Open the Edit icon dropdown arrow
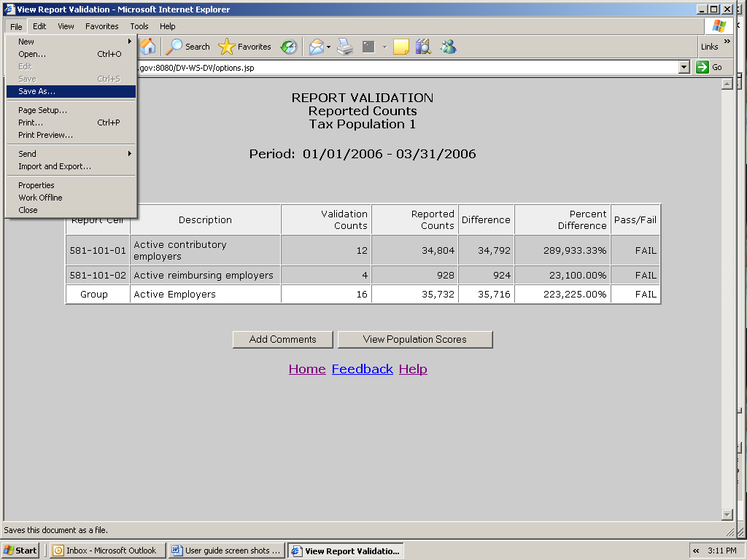747x560 pixels. (x=384, y=47)
